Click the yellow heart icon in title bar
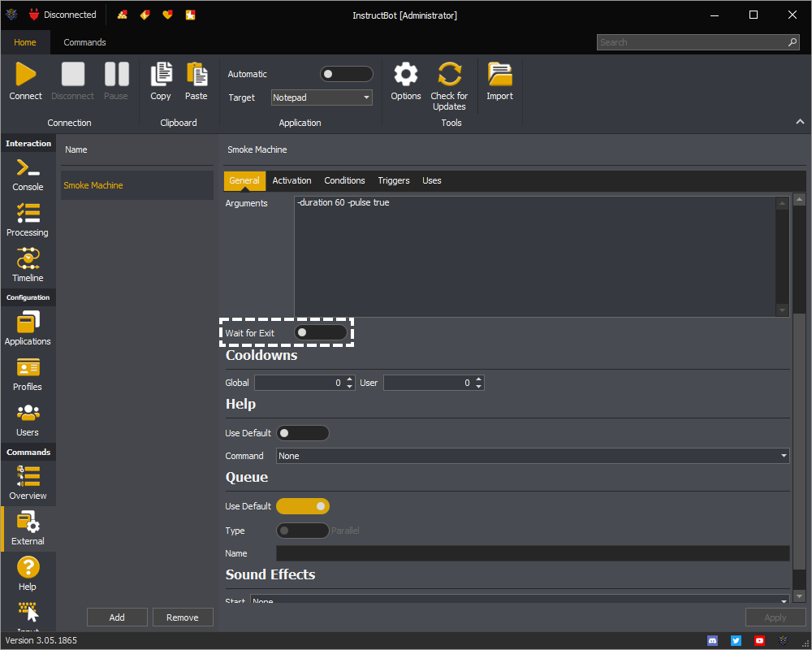Viewport: 812px width, 650px height. tap(167, 15)
